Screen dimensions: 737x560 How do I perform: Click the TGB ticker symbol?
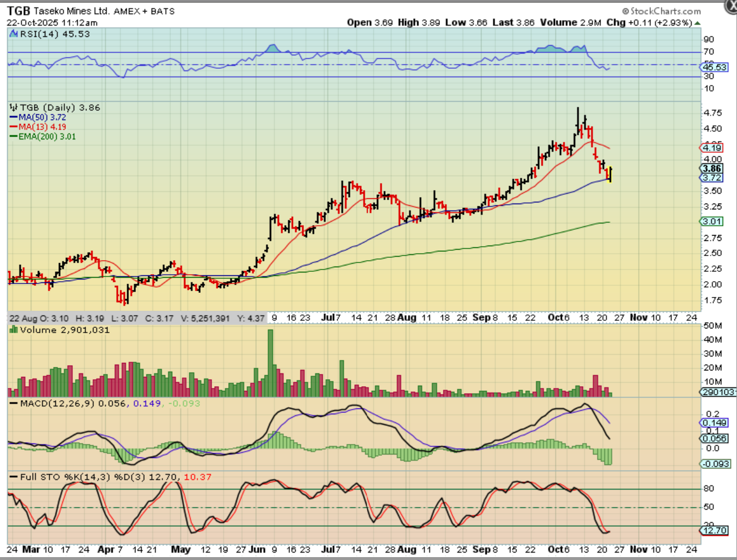18,11
